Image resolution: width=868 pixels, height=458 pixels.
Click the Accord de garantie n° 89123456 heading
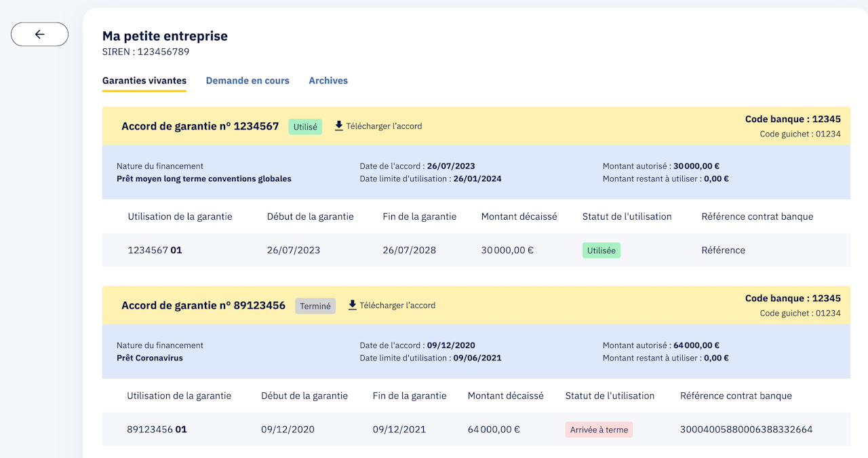point(203,305)
